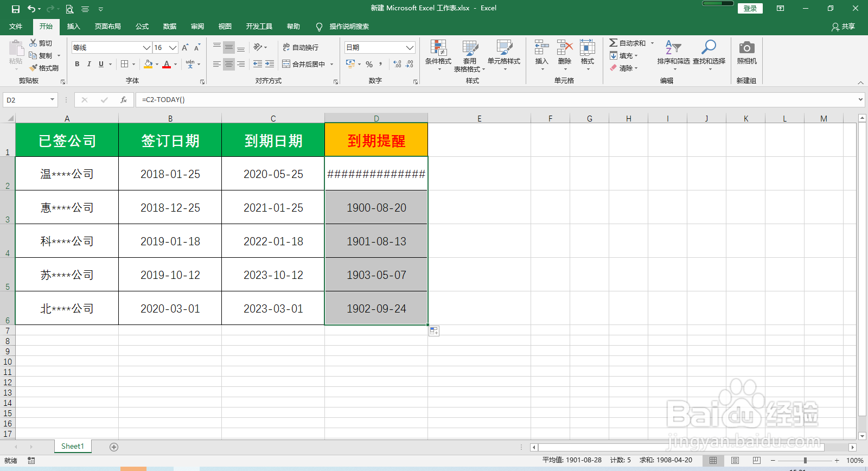Click the Sort and Filter icon
The height and width of the screenshot is (471, 868).
coord(673,47)
